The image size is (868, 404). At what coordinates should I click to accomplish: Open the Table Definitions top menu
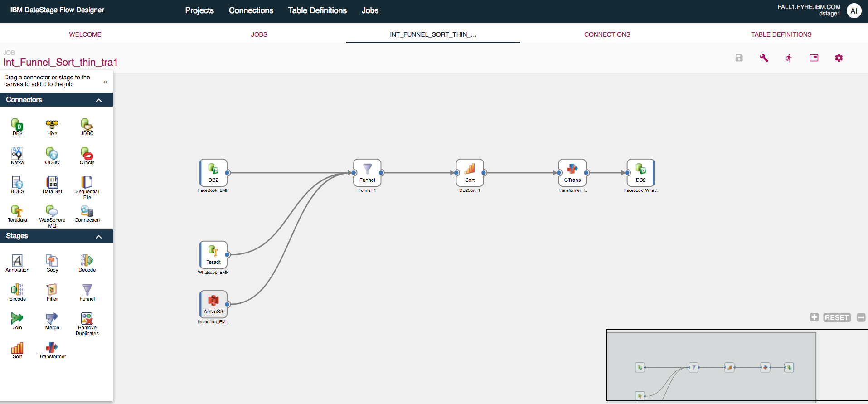317,10
